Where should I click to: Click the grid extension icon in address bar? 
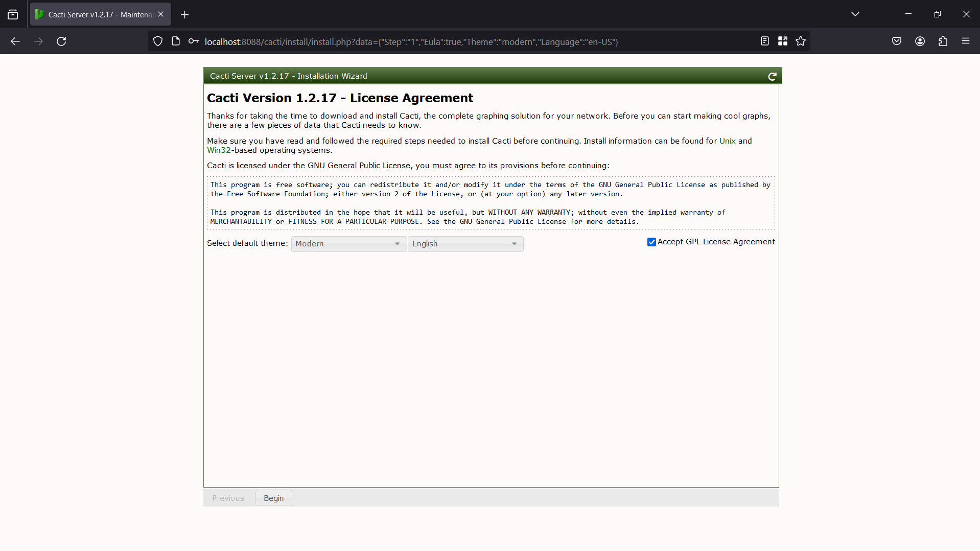pyautogui.click(x=783, y=41)
